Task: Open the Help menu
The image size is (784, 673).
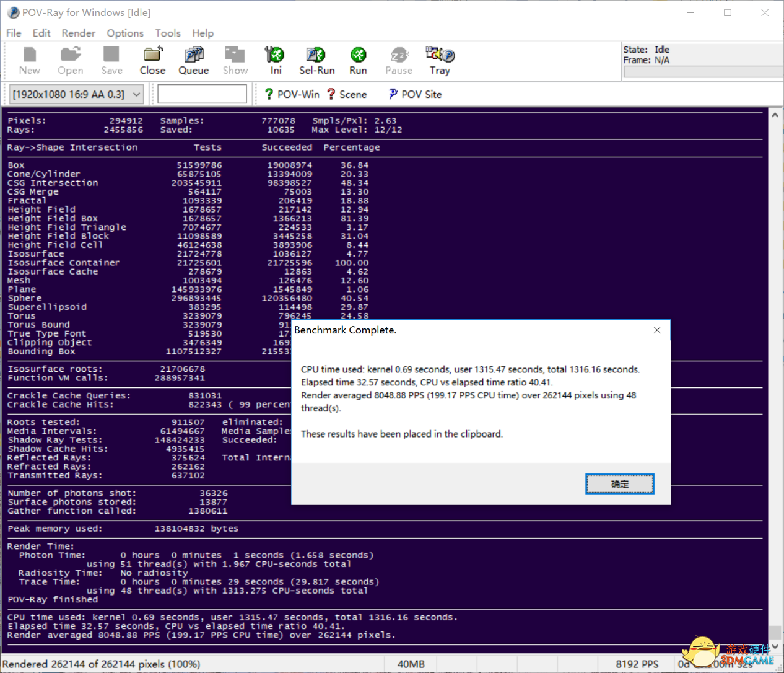Action: tap(203, 33)
